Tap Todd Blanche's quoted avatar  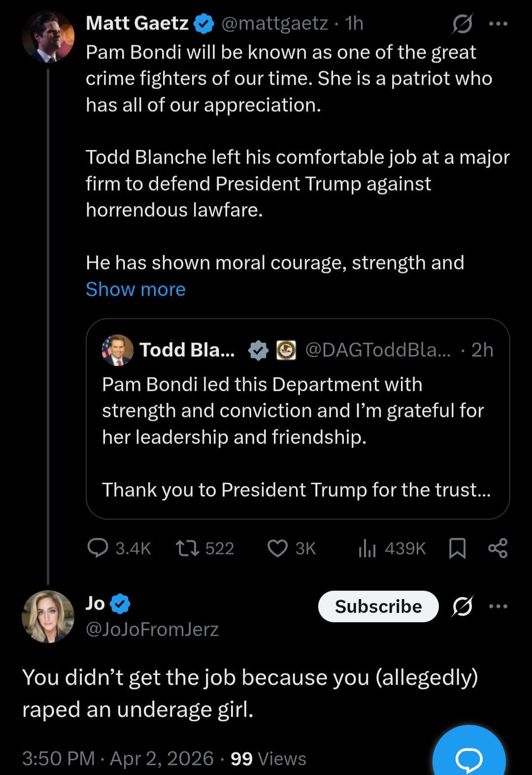pyautogui.click(x=117, y=350)
